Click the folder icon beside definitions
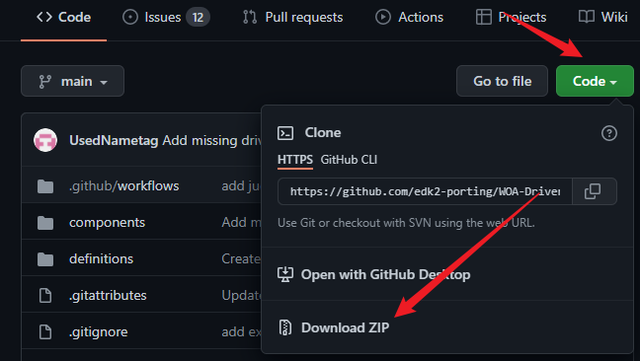640x361 pixels. click(45, 259)
